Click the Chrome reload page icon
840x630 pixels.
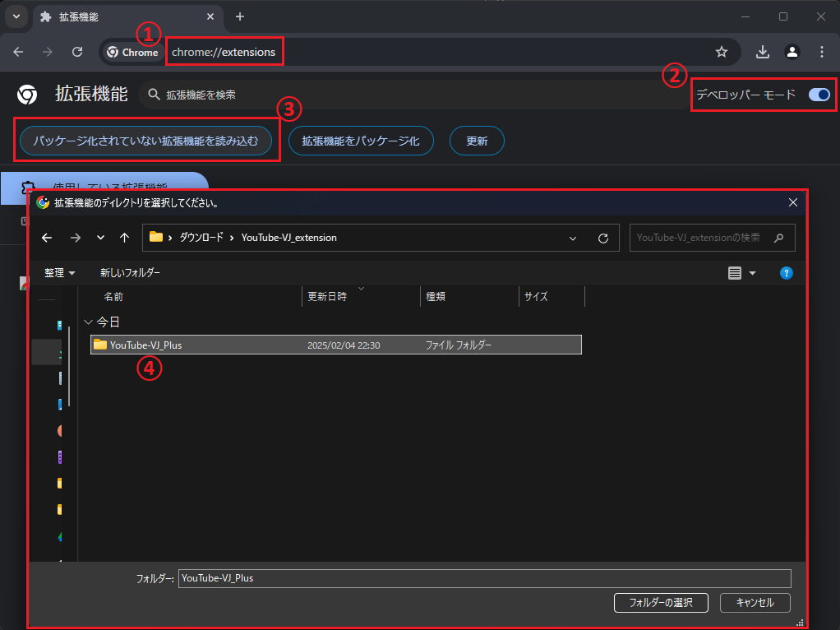(x=77, y=52)
